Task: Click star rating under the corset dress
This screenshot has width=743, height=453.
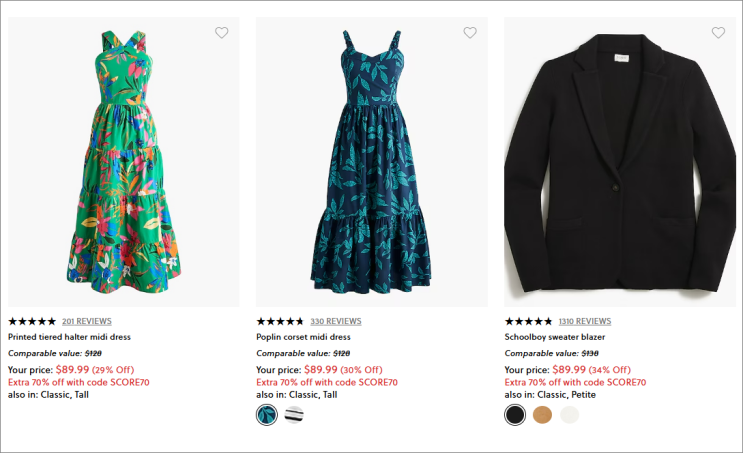Action: 280,322
